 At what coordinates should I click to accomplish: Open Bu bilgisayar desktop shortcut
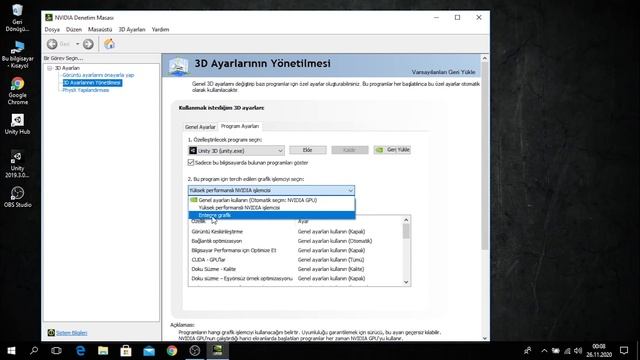pos(17,55)
